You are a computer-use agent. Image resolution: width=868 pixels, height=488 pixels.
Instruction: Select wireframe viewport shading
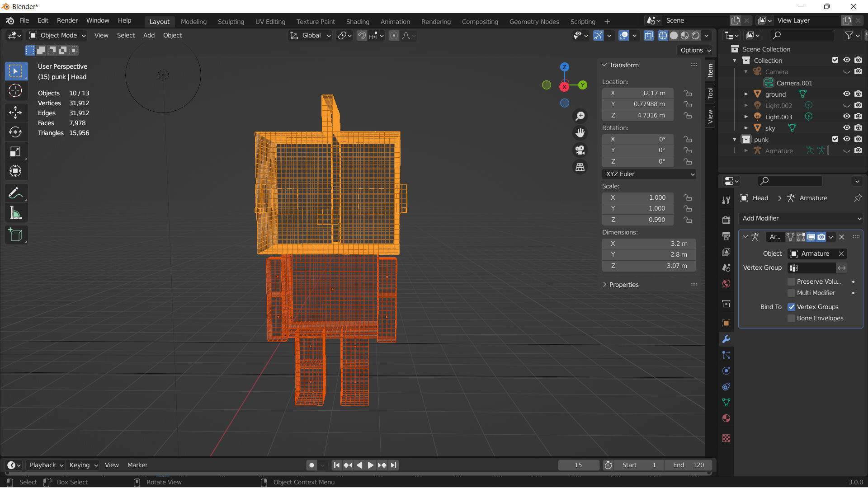click(663, 36)
